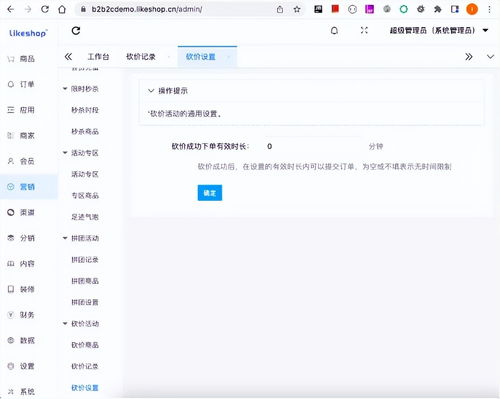Click the likeshop logo
This screenshot has height=399, width=500.
pos(28,33)
